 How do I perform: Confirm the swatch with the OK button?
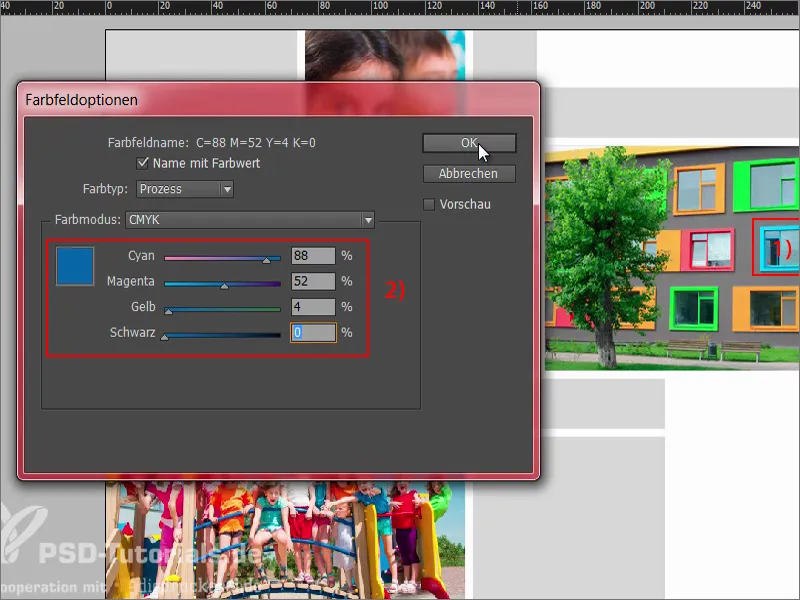click(469, 143)
